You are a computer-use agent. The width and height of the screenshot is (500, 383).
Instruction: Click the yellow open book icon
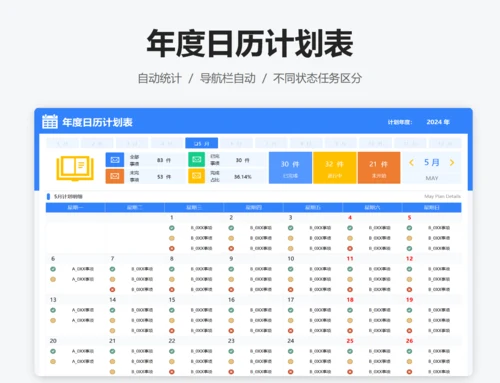point(75,168)
